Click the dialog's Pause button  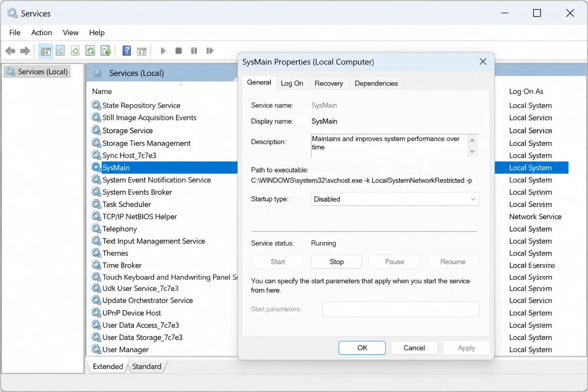pyautogui.click(x=394, y=261)
